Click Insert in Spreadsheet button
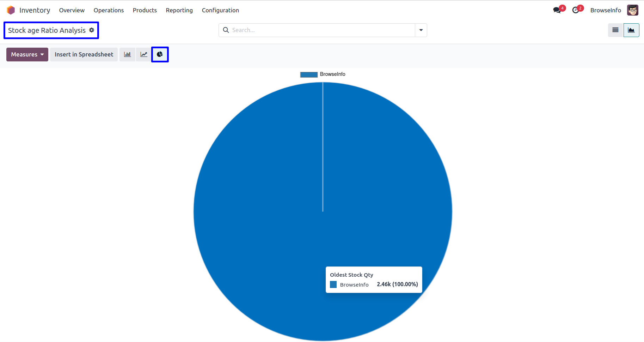The height and width of the screenshot is (342, 644). [84, 54]
